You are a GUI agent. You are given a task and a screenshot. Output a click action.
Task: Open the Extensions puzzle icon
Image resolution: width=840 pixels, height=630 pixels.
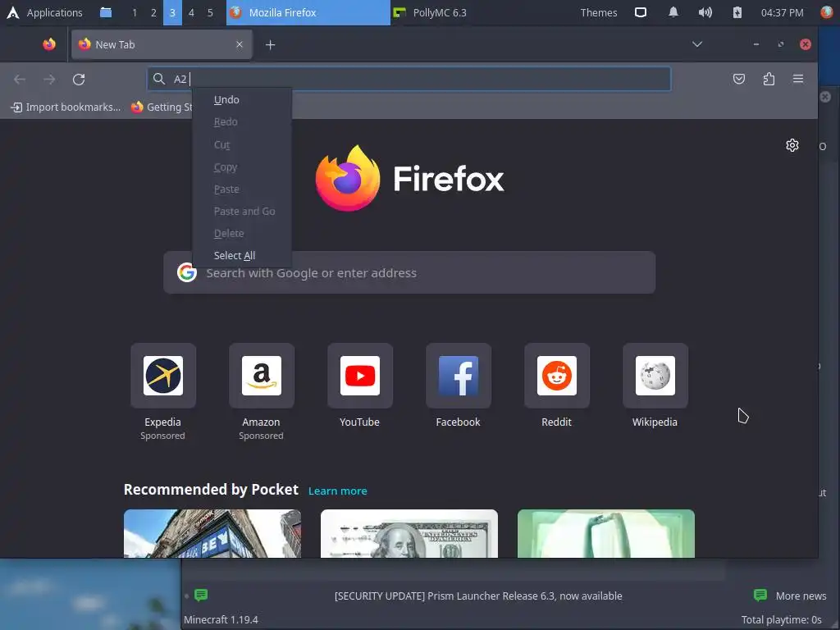pyautogui.click(x=769, y=80)
